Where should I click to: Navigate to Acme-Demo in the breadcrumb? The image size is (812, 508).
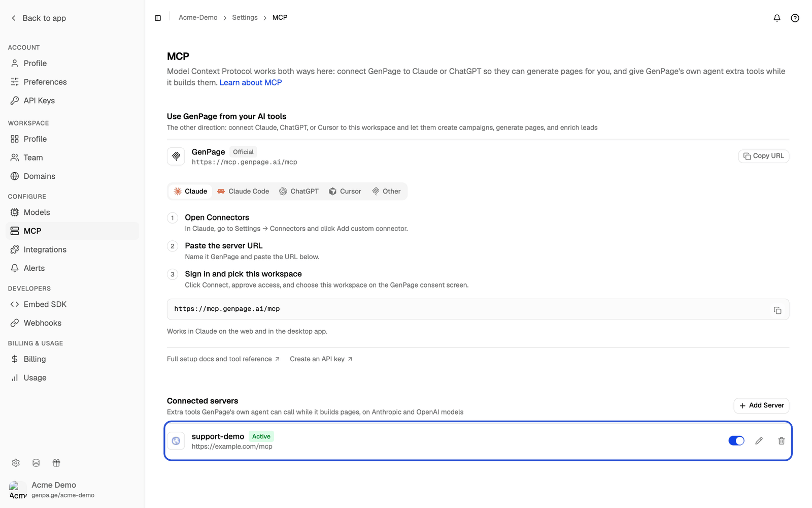click(198, 18)
